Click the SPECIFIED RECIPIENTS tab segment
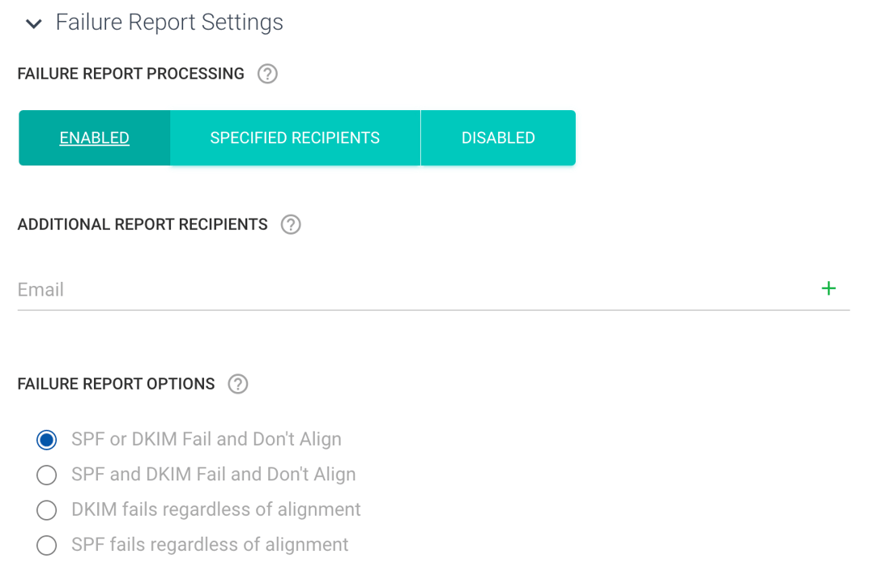The height and width of the screenshot is (588, 873). point(294,138)
